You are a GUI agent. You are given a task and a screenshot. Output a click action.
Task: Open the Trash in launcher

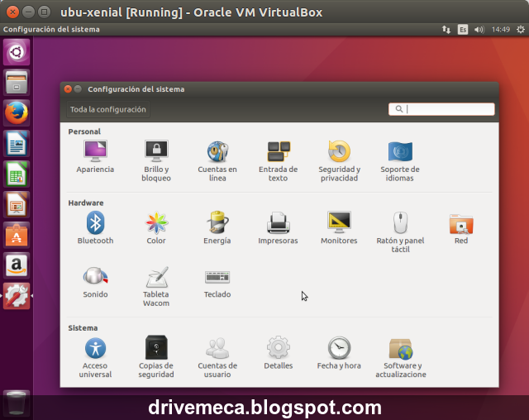tap(17, 403)
